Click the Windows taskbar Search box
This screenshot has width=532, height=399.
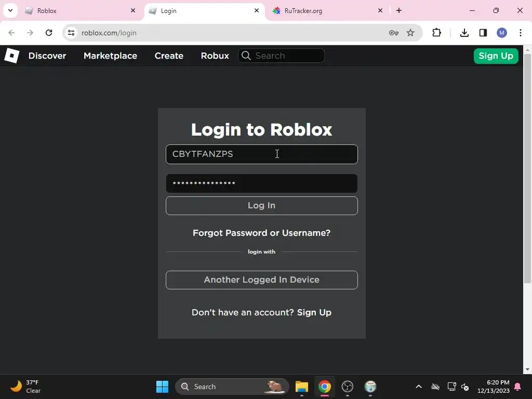point(232,387)
